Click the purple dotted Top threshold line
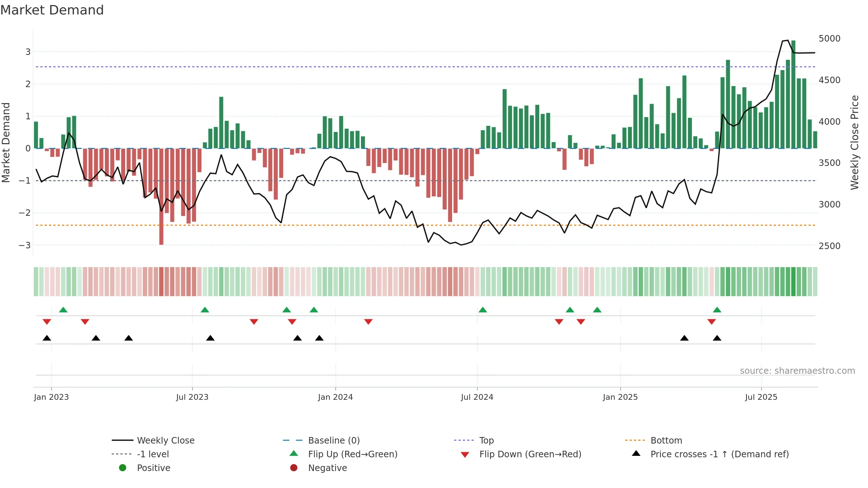Image resolution: width=868 pixels, height=488 pixels. click(425, 67)
